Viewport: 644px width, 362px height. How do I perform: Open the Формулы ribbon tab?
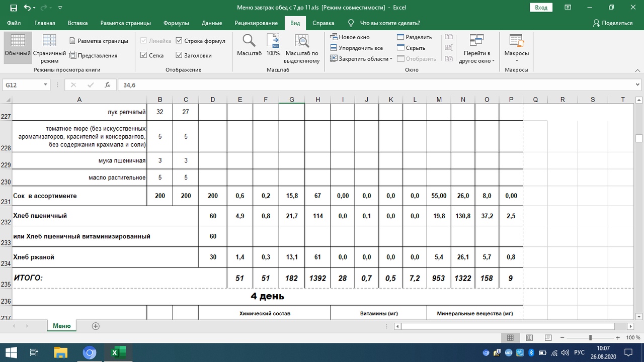coord(176,23)
